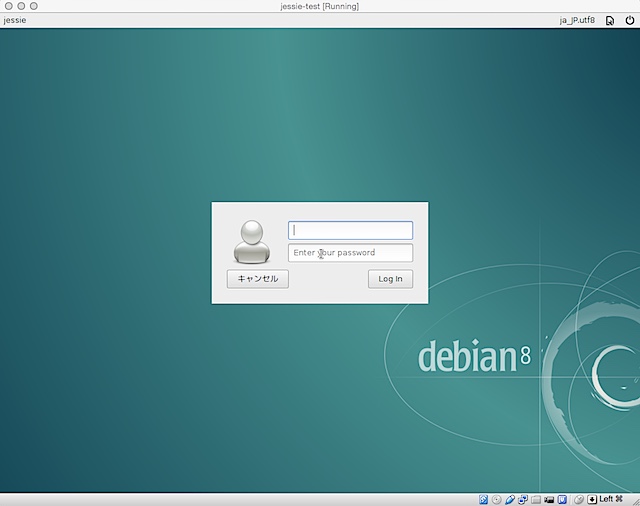Click the shared folders icon in status bar
This screenshot has height=506, width=640.
(x=536, y=500)
